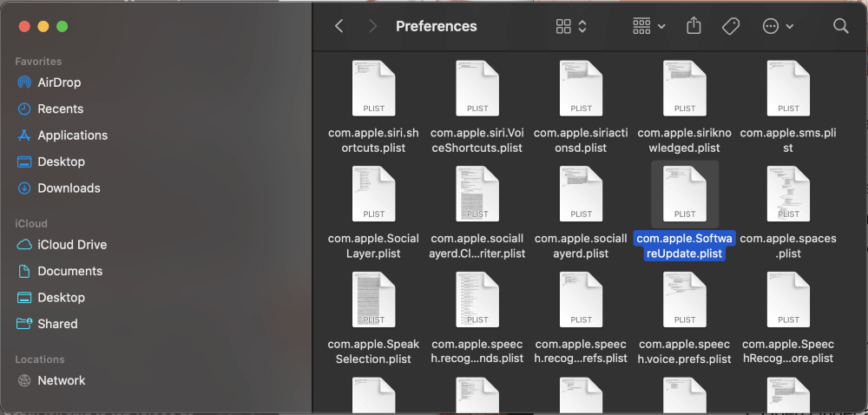The width and height of the screenshot is (868, 415).
Task: Select com.apple.sms.plist file icon
Action: pyautogui.click(x=788, y=89)
